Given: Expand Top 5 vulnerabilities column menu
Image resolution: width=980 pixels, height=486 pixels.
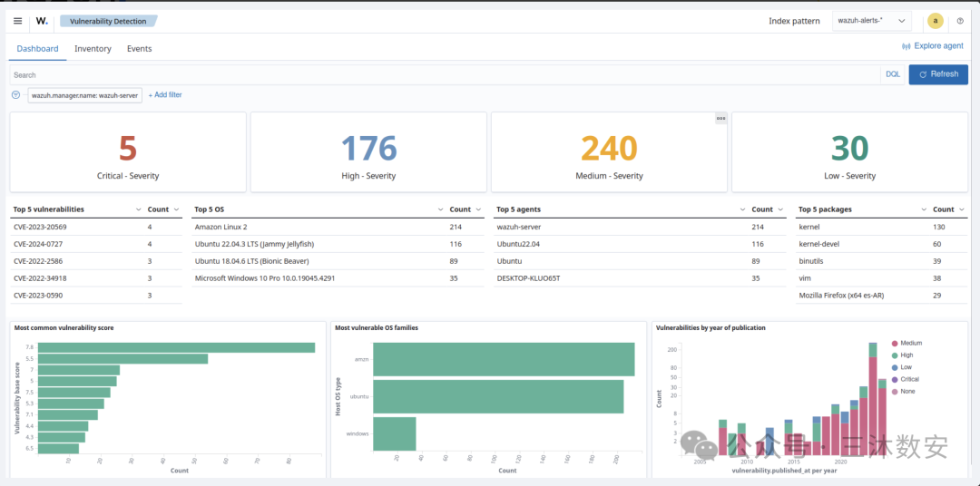Looking at the screenshot, I should coord(138,209).
